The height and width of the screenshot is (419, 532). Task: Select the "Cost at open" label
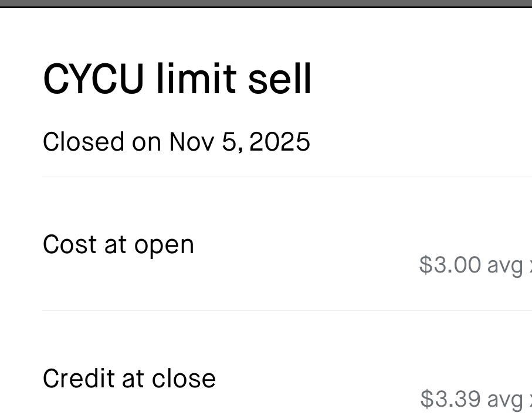click(118, 244)
